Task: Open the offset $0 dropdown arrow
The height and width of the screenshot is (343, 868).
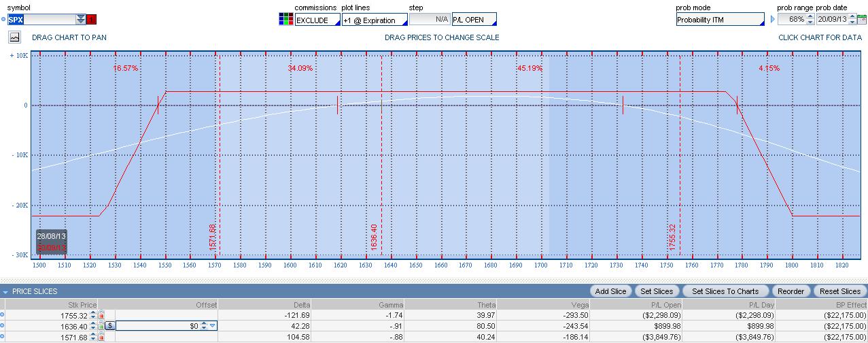Action: pyautogui.click(x=212, y=326)
